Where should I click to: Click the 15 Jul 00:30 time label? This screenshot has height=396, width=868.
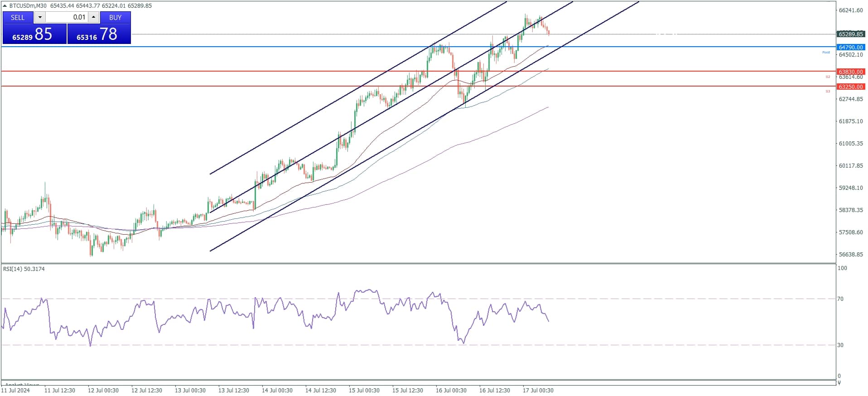pyautogui.click(x=364, y=391)
